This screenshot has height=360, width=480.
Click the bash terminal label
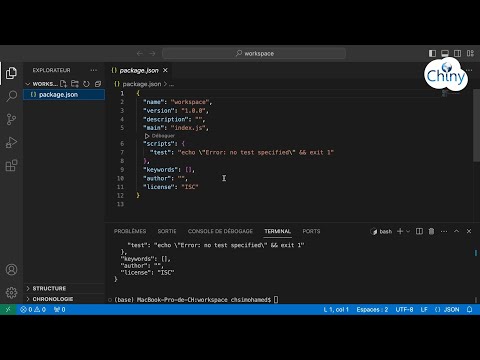(381, 231)
